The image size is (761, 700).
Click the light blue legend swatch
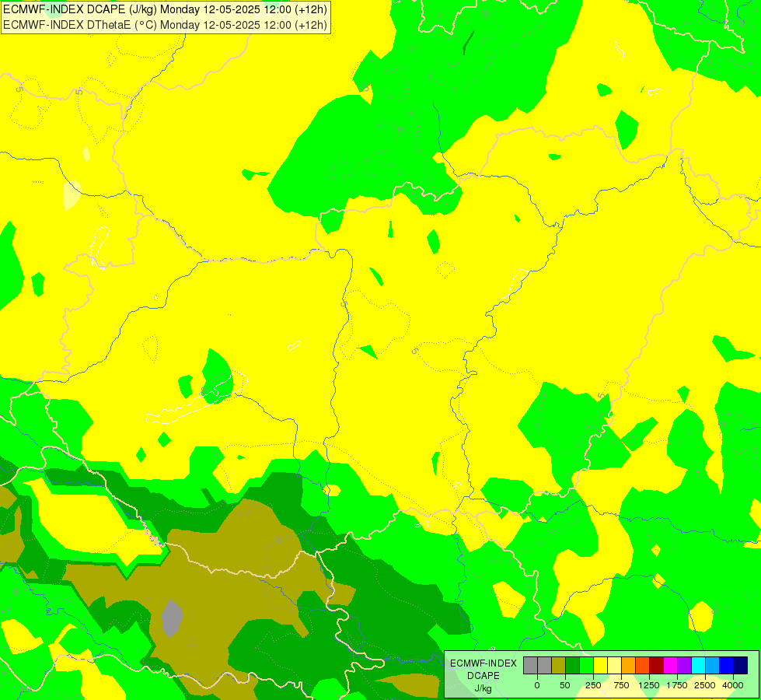click(713, 665)
